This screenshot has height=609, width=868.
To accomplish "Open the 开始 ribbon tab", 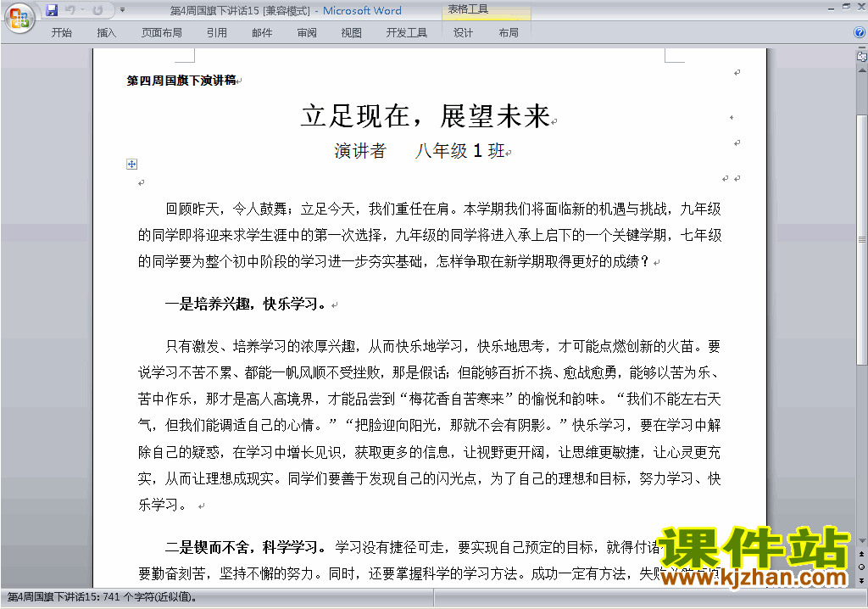I will click(61, 33).
